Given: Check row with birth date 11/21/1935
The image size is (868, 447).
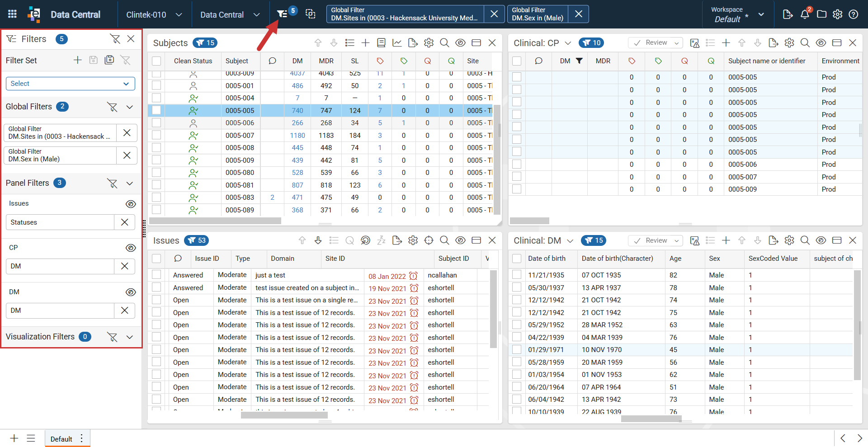Looking at the screenshot, I should tap(517, 275).
